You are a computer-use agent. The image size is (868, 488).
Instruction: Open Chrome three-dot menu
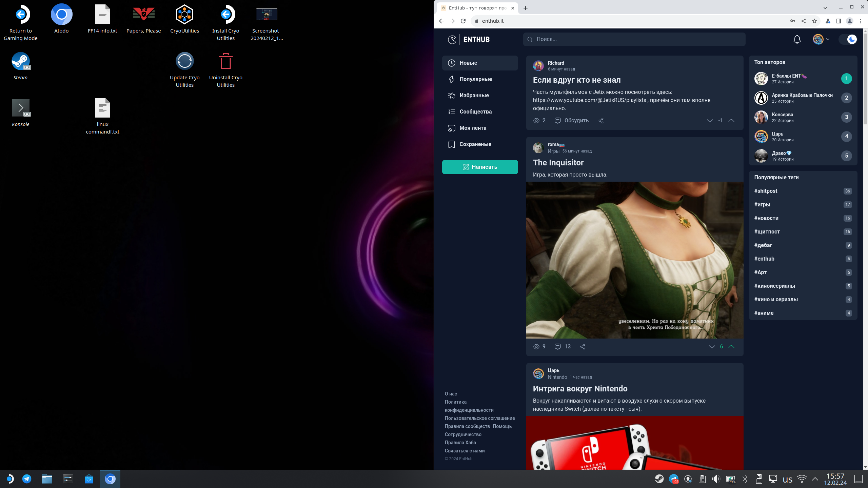[x=861, y=21]
